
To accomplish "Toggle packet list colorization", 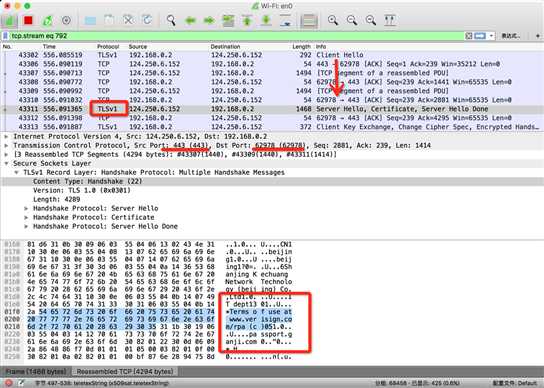I will pyautogui.click(x=309, y=20).
